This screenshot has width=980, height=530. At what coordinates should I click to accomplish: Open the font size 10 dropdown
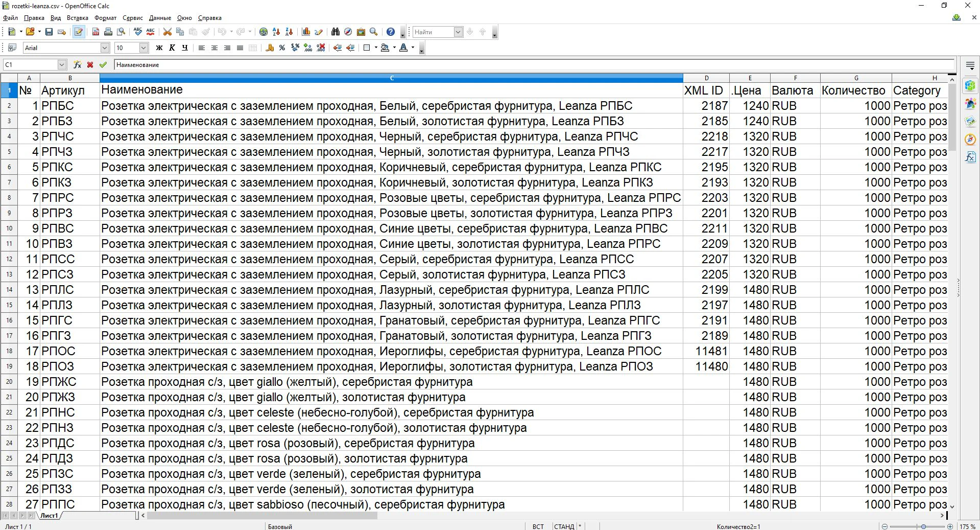(x=144, y=48)
